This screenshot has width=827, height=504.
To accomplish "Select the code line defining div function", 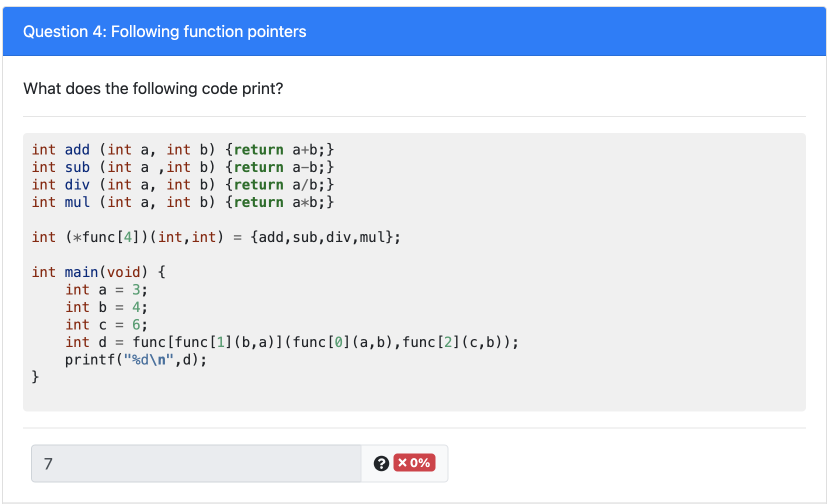I will pyautogui.click(x=183, y=184).
